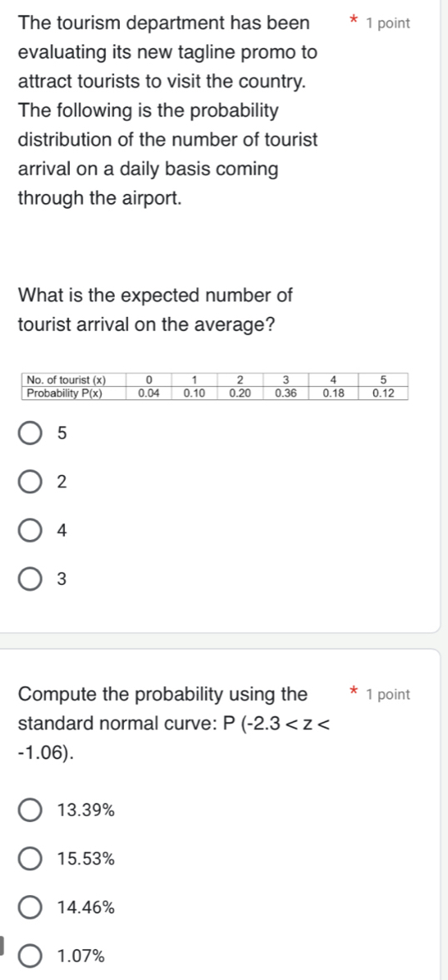Click the 'No. of tourist (x)' row header
Viewport: 448px width, 980px height.
pyautogui.click(x=73, y=379)
